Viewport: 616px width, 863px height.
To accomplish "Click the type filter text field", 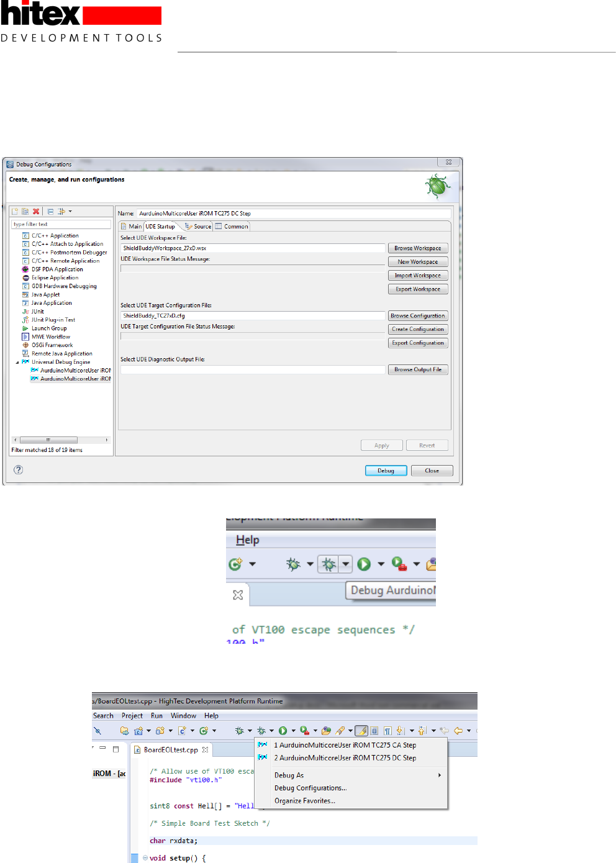I will (61, 224).
